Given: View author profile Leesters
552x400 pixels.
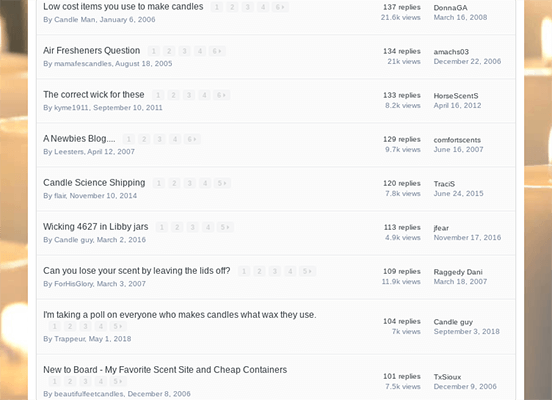Looking at the screenshot, I should coord(69,152).
